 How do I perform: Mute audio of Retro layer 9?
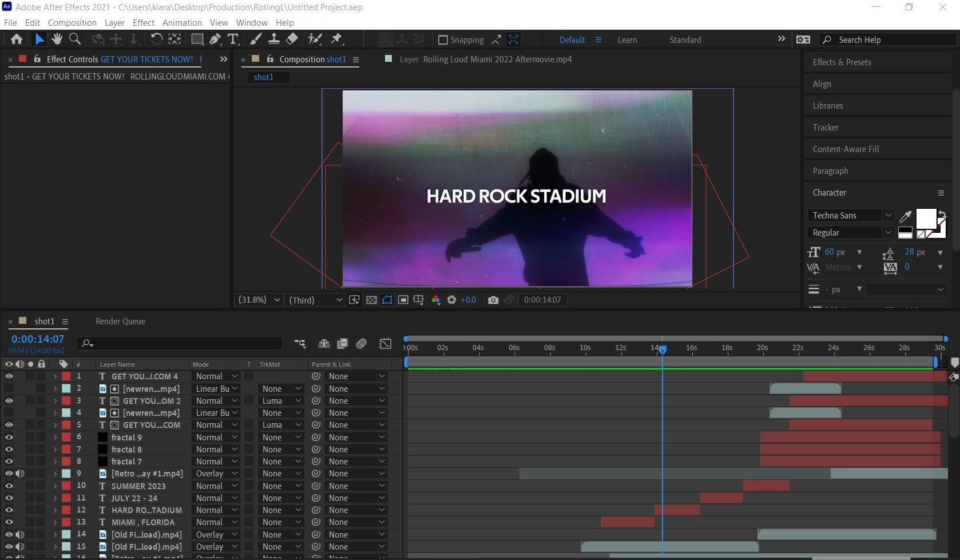tap(19, 474)
